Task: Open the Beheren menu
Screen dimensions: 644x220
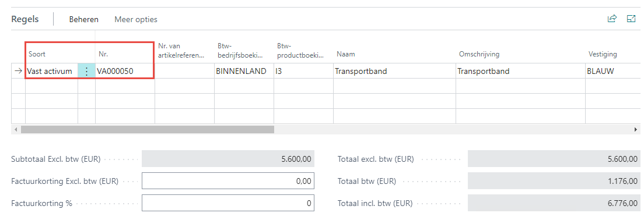Action: 84,19
